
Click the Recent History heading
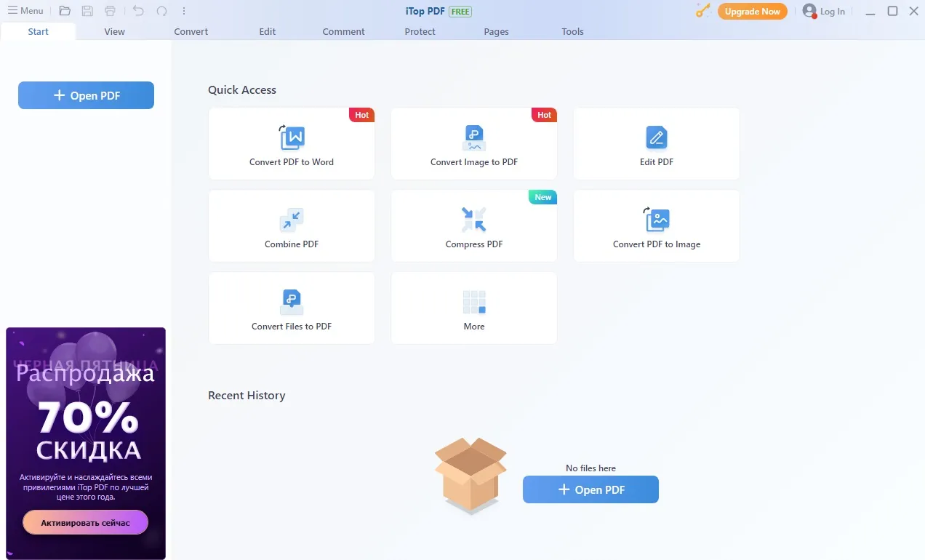247,396
